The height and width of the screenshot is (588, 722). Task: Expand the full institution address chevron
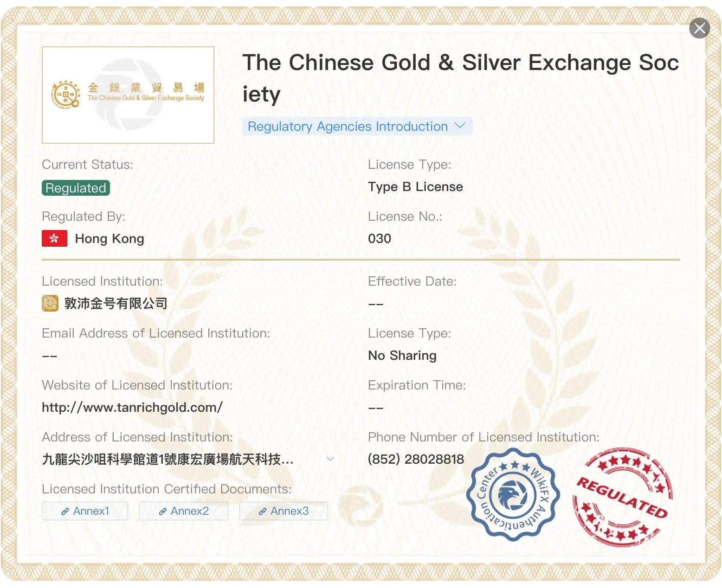(330, 459)
